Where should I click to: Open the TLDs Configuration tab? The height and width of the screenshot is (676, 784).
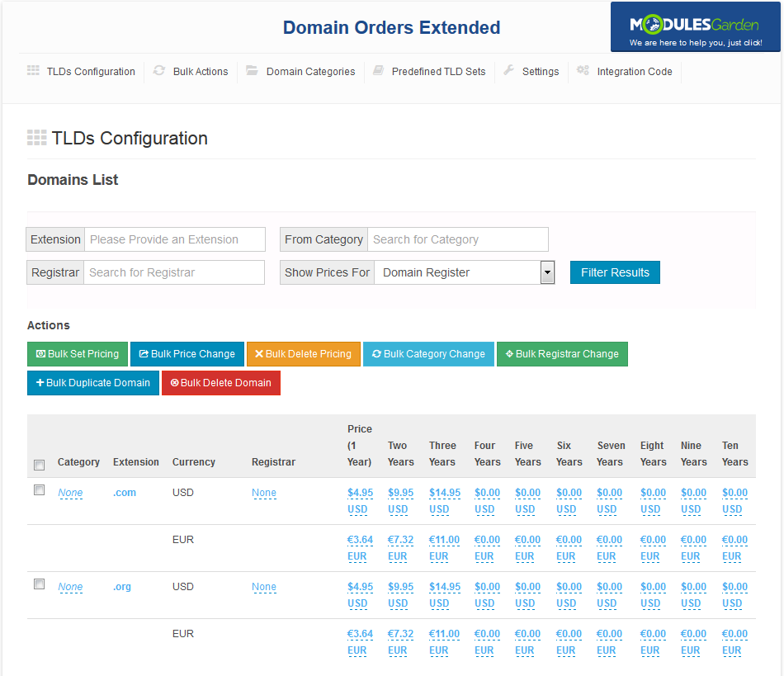point(91,72)
